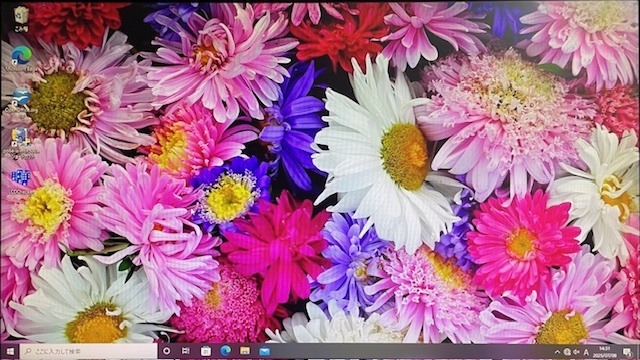Launch Edge browser from the taskbar

tap(225, 351)
